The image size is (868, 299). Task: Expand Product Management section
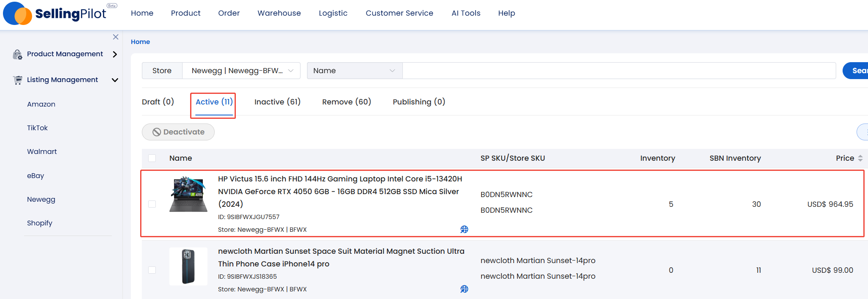click(115, 54)
